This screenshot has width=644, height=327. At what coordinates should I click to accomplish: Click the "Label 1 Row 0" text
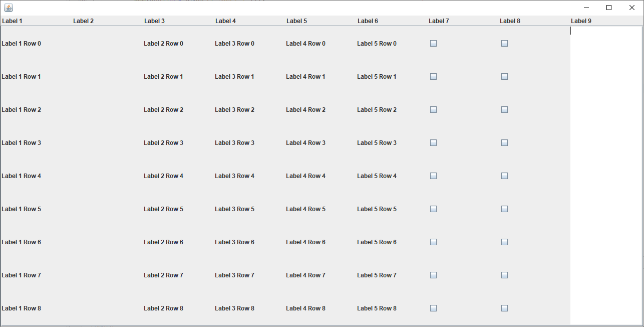22,44
